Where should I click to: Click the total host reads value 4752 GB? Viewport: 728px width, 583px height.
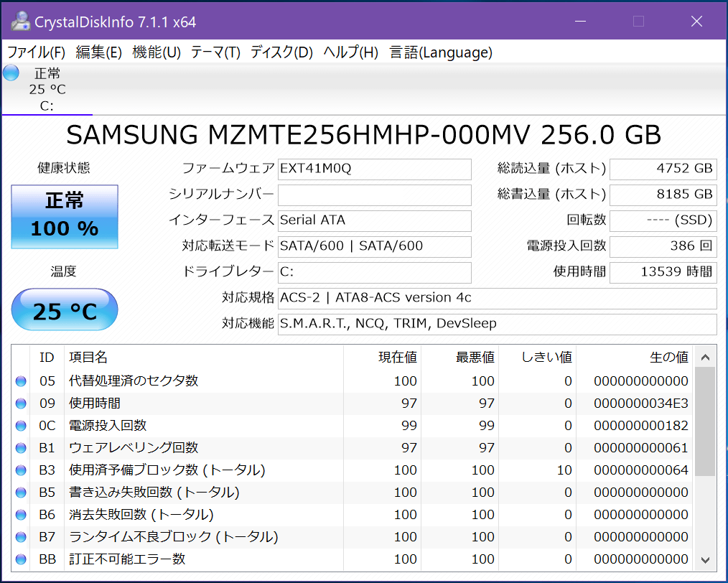(663, 169)
